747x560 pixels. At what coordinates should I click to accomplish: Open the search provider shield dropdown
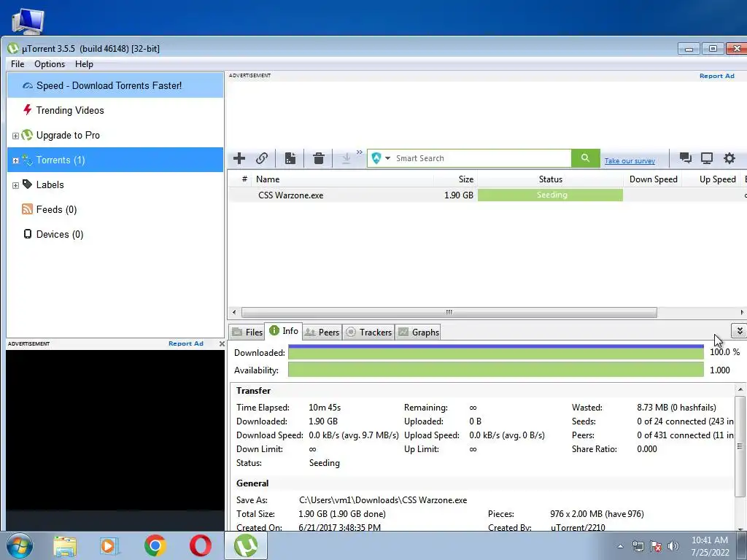(x=381, y=158)
